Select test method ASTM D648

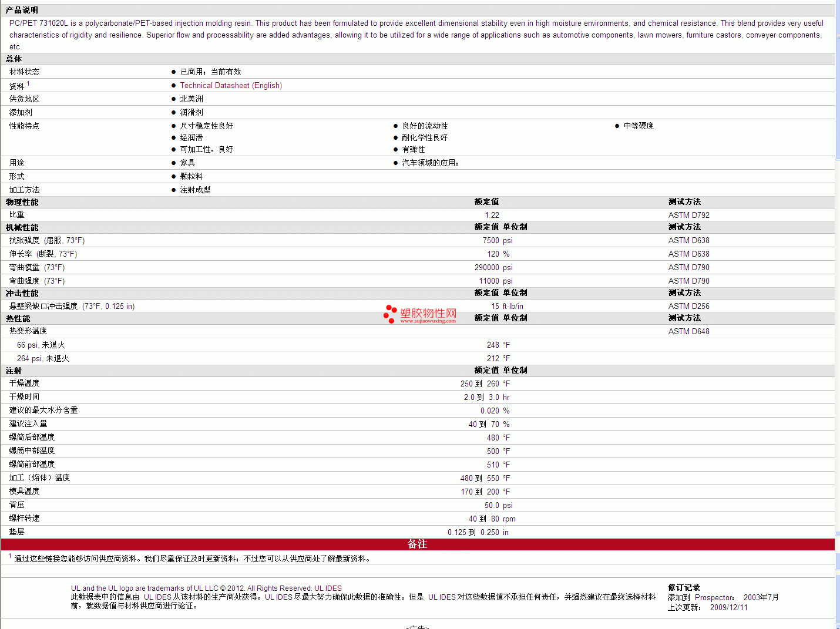[688, 331]
